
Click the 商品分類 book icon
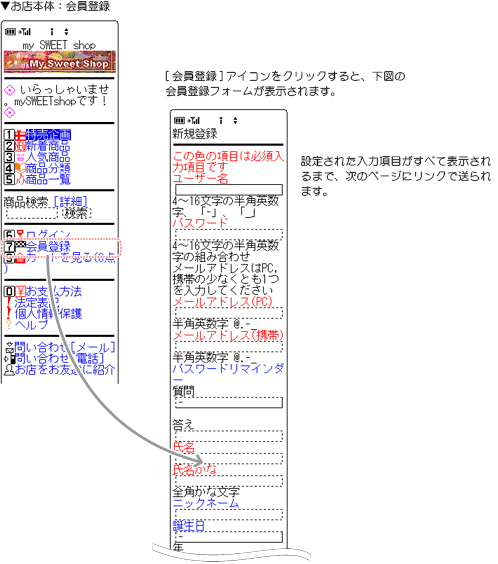tap(20, 168)
